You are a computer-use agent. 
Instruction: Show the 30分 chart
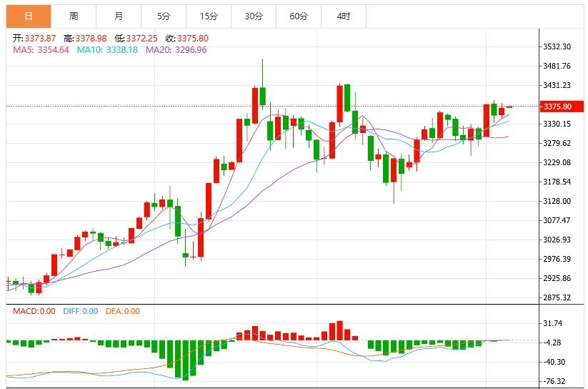point(254,16)
